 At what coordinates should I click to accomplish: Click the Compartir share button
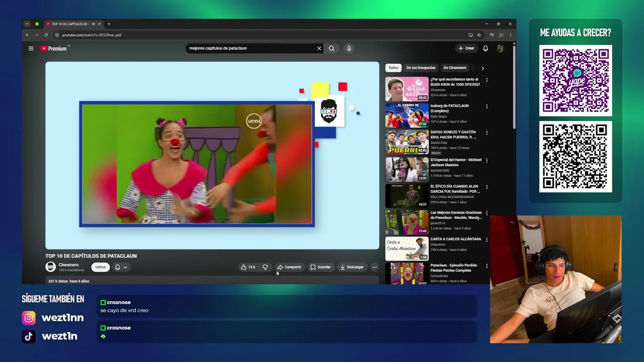click(289, 267)
